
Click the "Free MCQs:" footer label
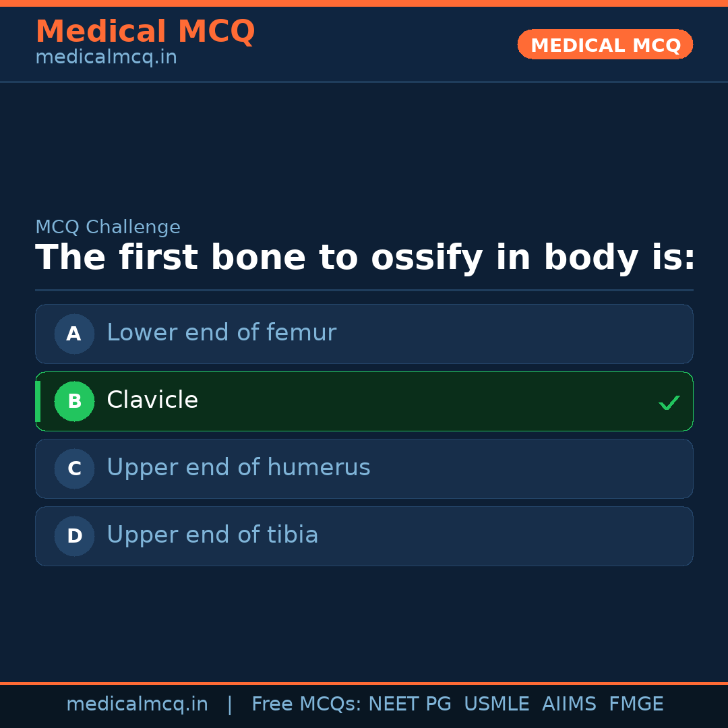(x=307, y=704)
